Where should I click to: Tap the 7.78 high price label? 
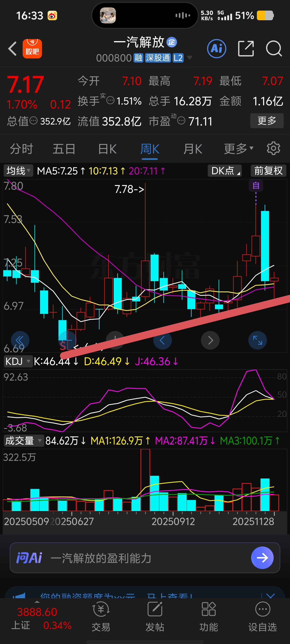tap(129, 189)
